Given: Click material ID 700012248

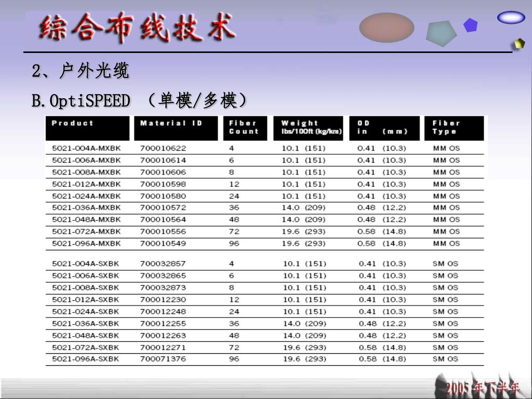Looking at the screenshot, I should click(x=163, y=312).
